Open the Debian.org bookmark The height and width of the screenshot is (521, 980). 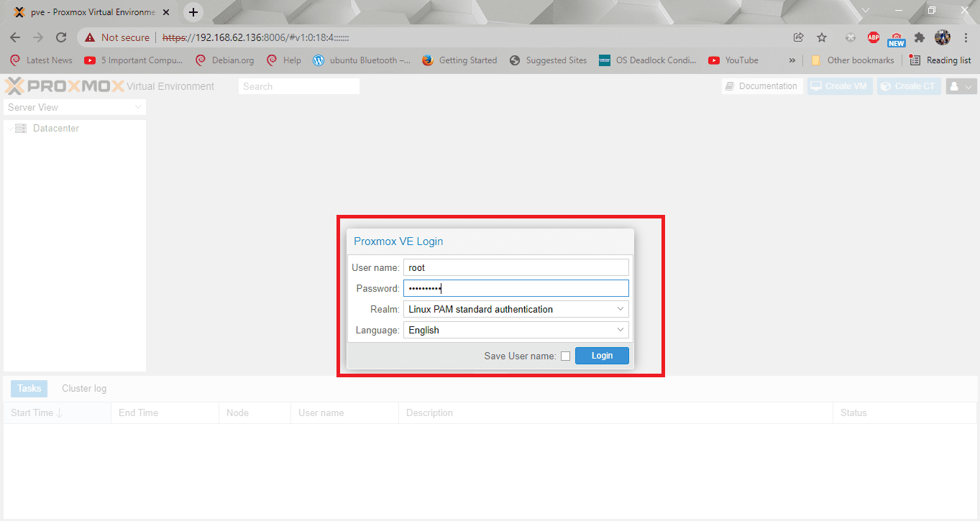[x=224, y=60]
